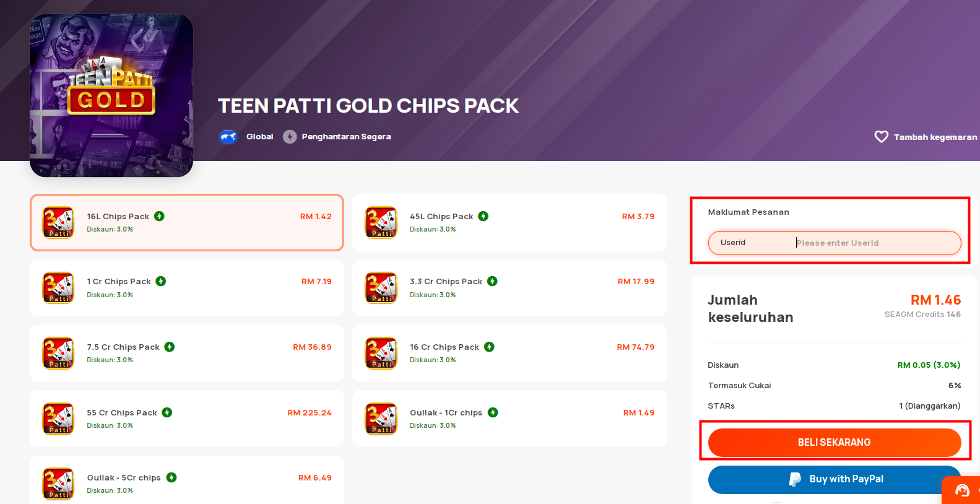Click the heart icon for Tambah kegemaran

pyautogui.click(x=881, y=137)
